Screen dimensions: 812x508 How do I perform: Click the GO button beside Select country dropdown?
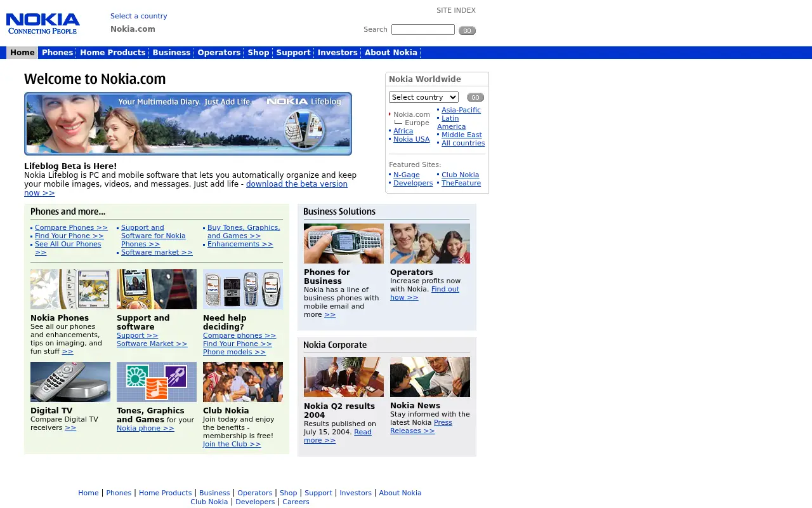tap(475, 97)
